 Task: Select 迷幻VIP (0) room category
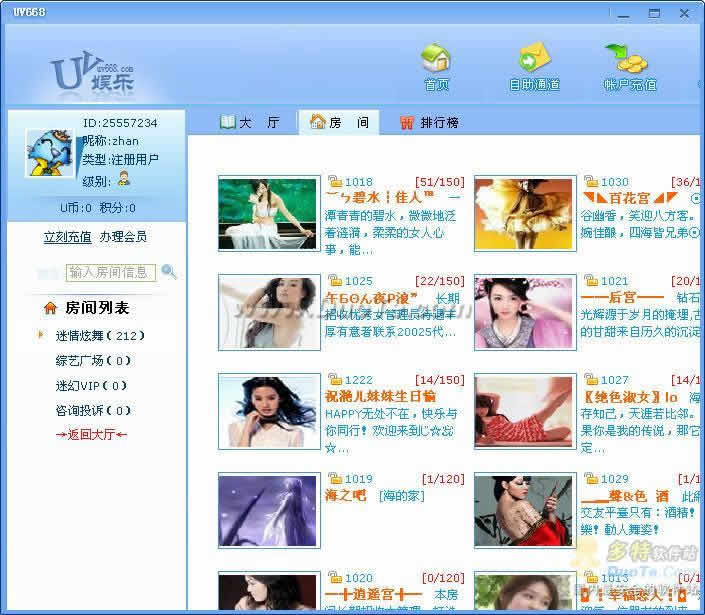click(x=91, y=386)
